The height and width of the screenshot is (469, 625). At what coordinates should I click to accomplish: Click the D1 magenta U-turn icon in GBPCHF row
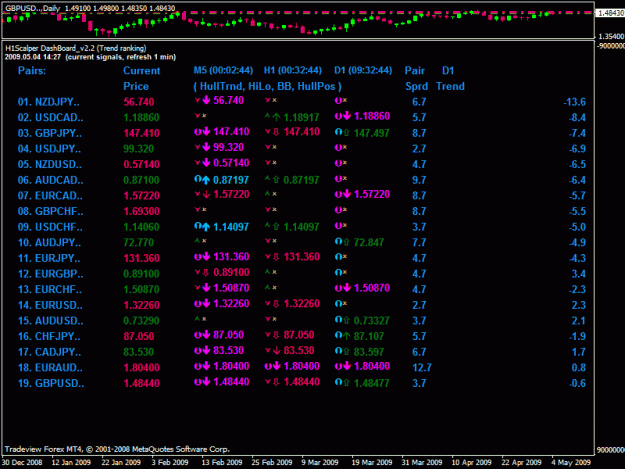pyautogui.click(x=338, y=210)
